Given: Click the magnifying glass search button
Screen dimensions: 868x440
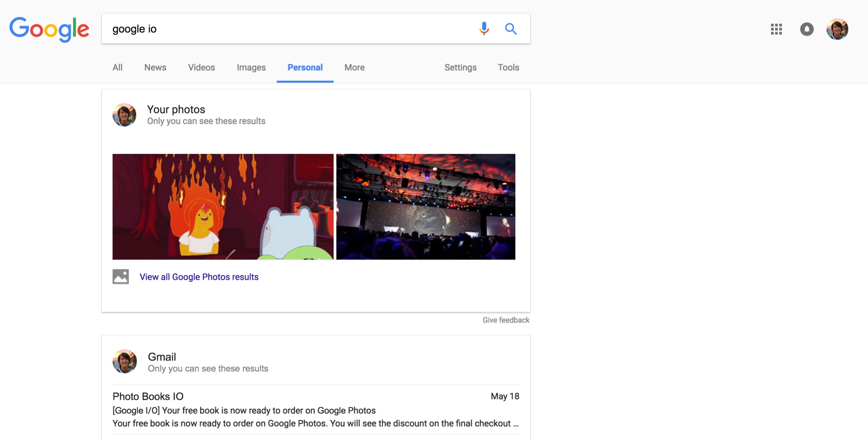Looking at the screenshot, I should tap(511, 29).
